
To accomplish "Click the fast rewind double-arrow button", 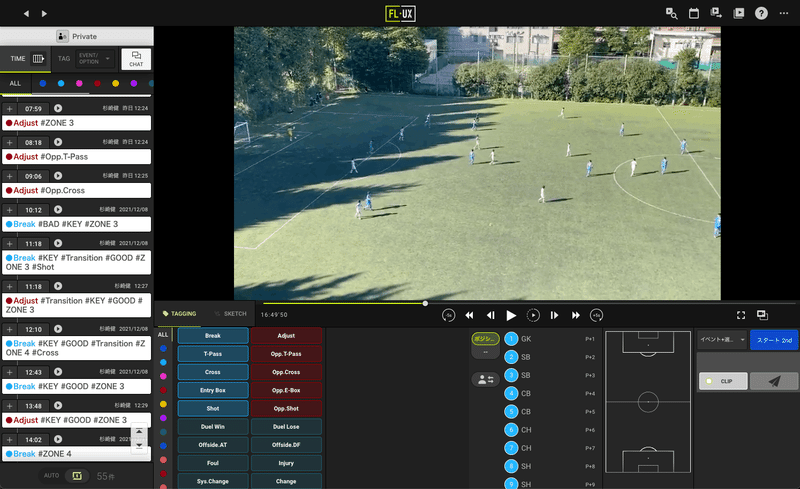I will (469, 315).
